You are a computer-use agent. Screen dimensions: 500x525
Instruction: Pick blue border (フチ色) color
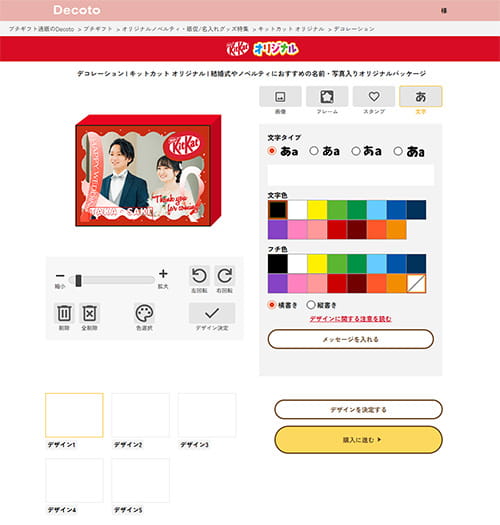click(396, 264)
